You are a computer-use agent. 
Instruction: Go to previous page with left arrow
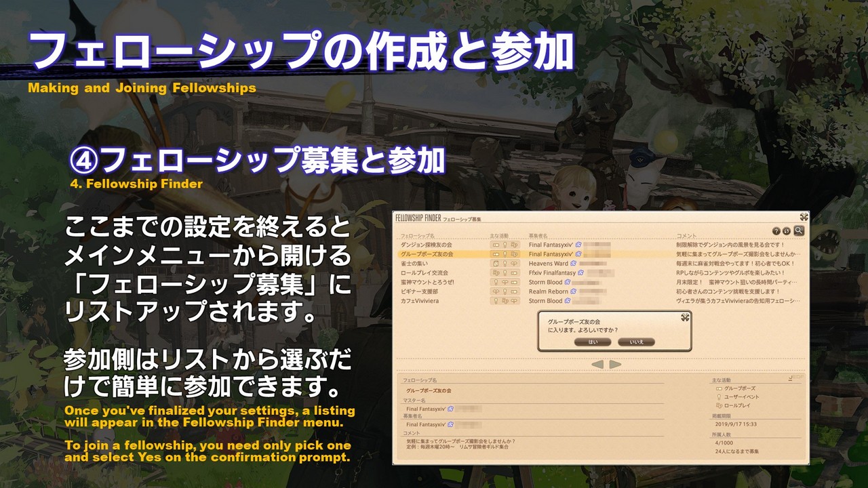point(597,365)
